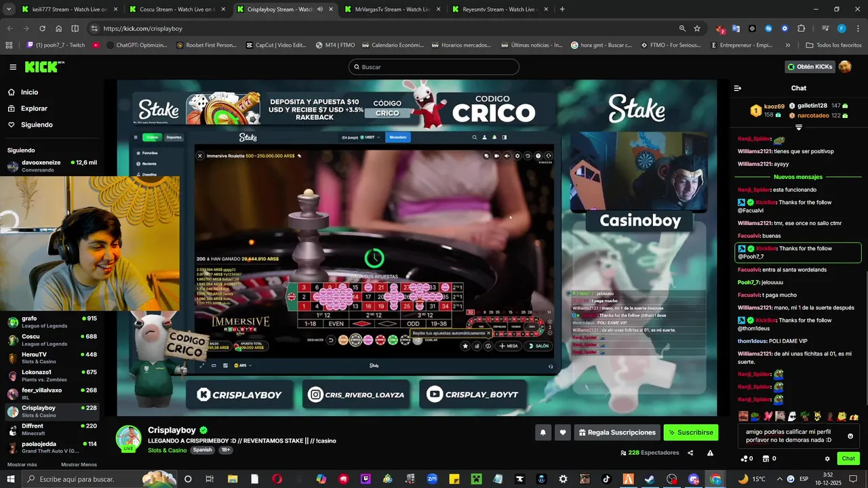Open Steam from the taskbar
The image size is (868, 488).
[x=649, y=479]
